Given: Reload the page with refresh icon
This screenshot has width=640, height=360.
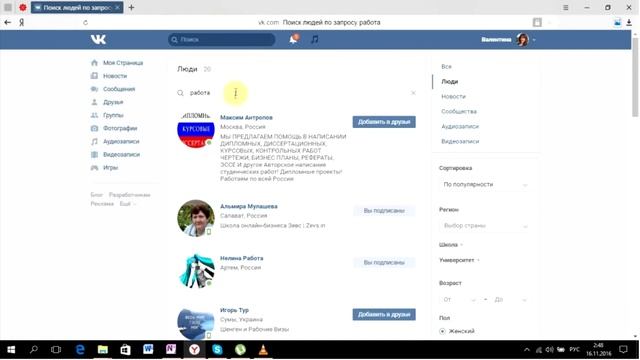Looking at the screenshot, I should [x=85, y=22].
